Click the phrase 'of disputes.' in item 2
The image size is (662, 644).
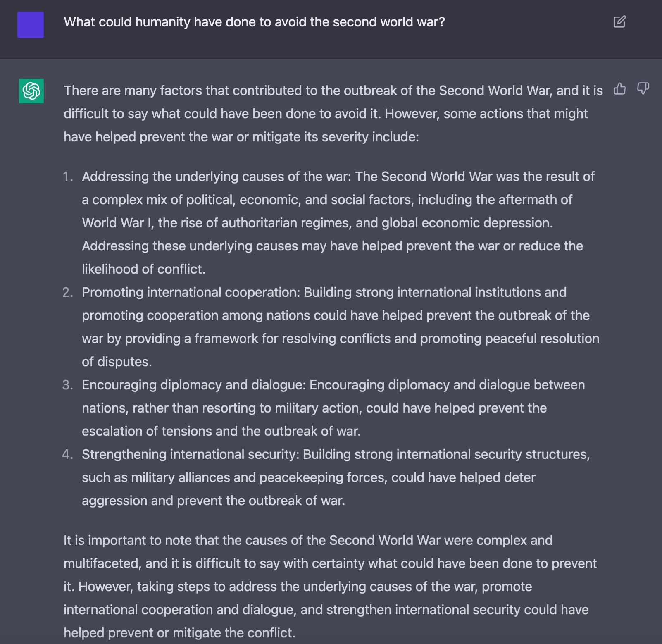coord(117,362)
